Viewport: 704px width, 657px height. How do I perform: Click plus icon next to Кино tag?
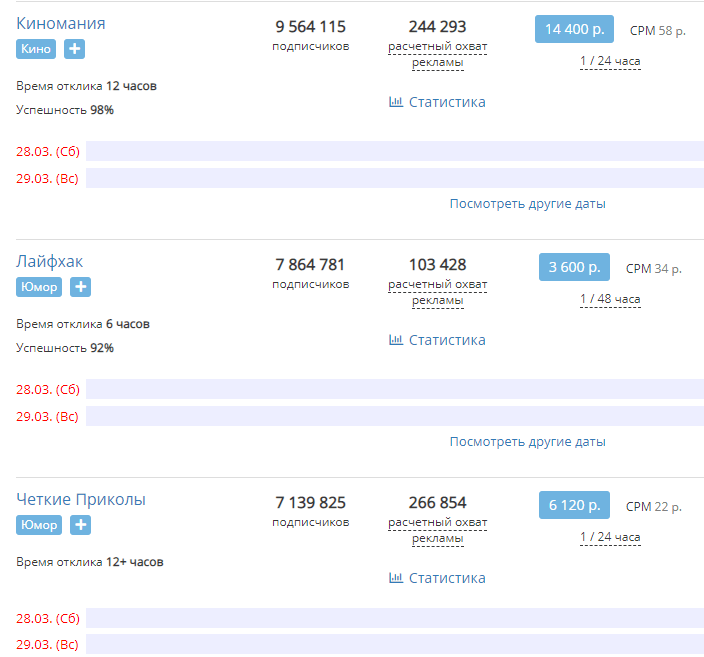coord(74,49)
